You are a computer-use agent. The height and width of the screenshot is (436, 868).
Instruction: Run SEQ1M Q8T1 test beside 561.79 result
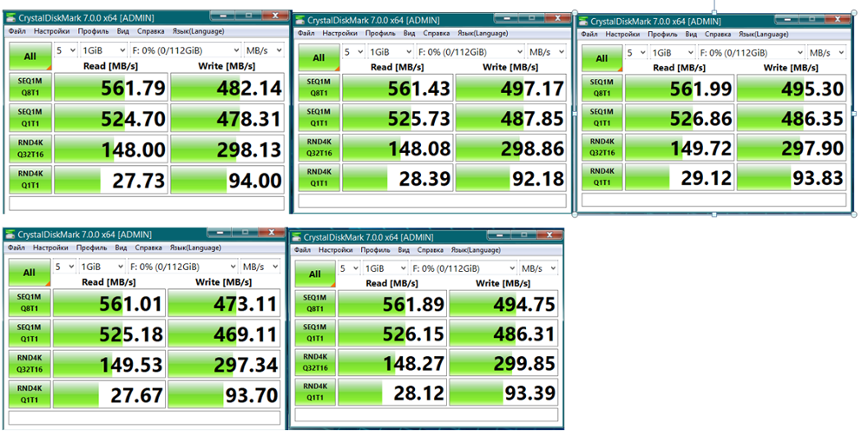(30, 87)
